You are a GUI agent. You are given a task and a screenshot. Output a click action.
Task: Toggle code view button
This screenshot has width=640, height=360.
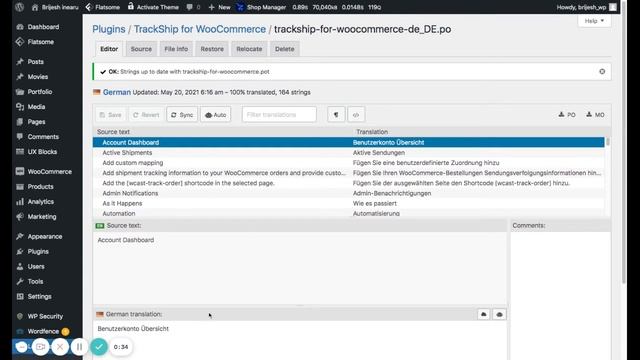point(356,115)
